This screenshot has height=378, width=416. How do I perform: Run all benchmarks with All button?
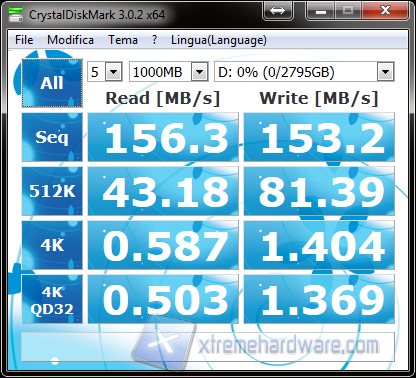[52, 83]
